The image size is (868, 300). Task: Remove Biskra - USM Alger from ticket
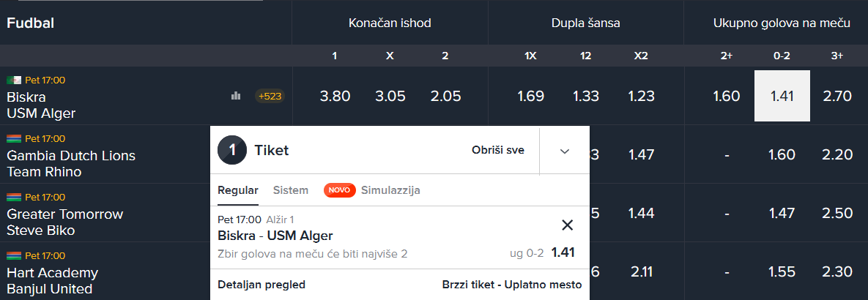click(x=567, y=225)
